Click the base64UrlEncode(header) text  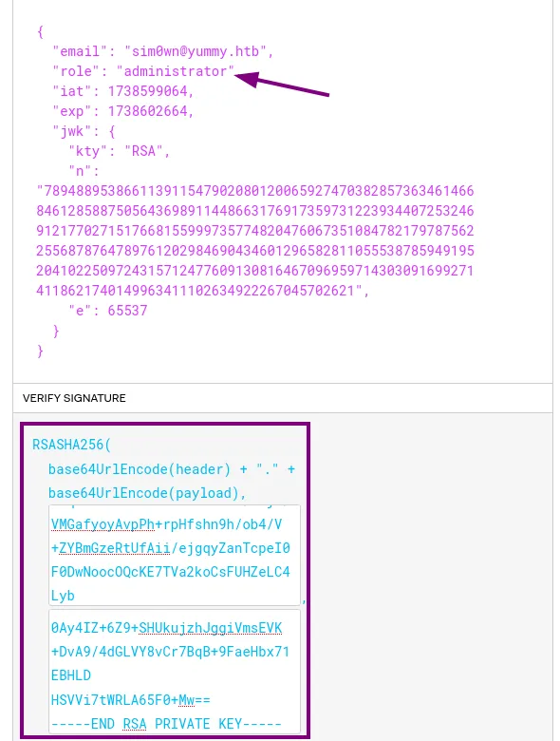click(x=140, y=469)
